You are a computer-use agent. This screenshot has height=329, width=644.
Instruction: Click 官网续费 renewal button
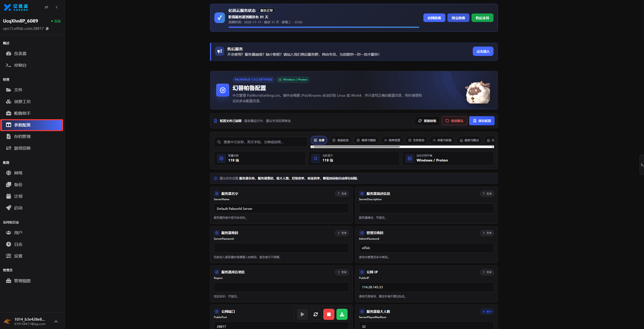[x=434, y=18]
